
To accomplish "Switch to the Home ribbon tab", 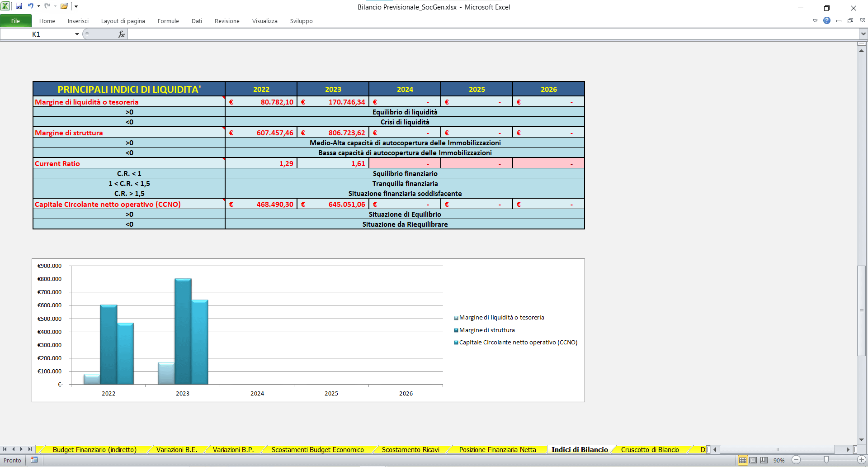I will click(47, 21).
